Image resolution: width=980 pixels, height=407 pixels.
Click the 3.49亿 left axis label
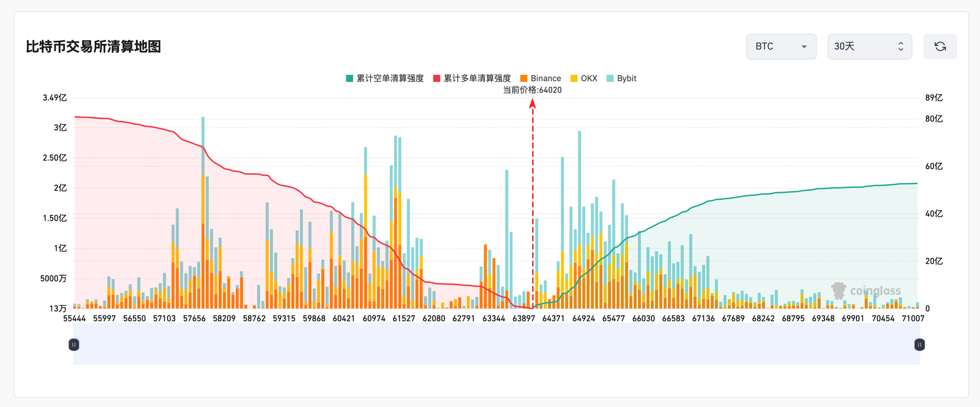click(x=55, y=98)
